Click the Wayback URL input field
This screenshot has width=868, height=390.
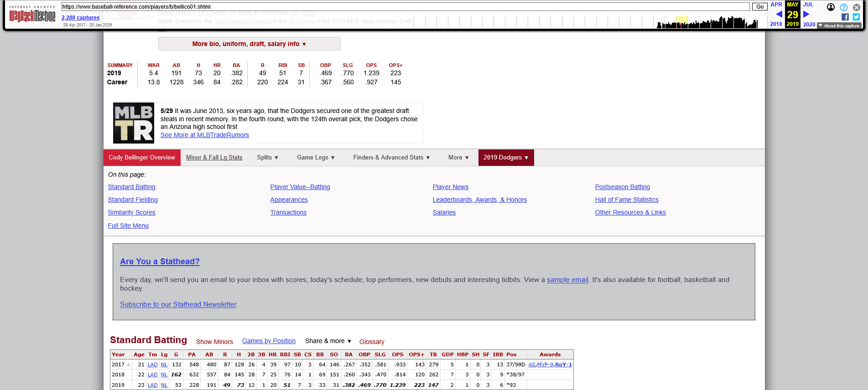point(405,7)
